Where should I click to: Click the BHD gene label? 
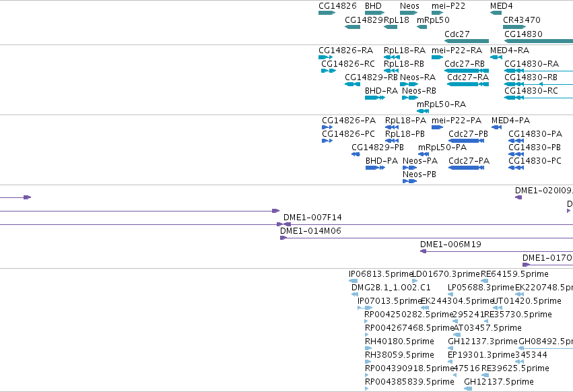373,6
